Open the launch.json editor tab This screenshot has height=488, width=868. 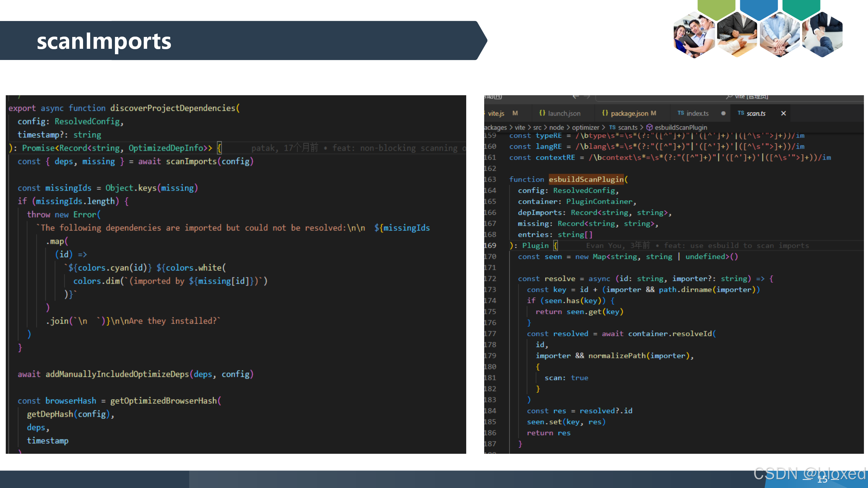click(564, 114)
